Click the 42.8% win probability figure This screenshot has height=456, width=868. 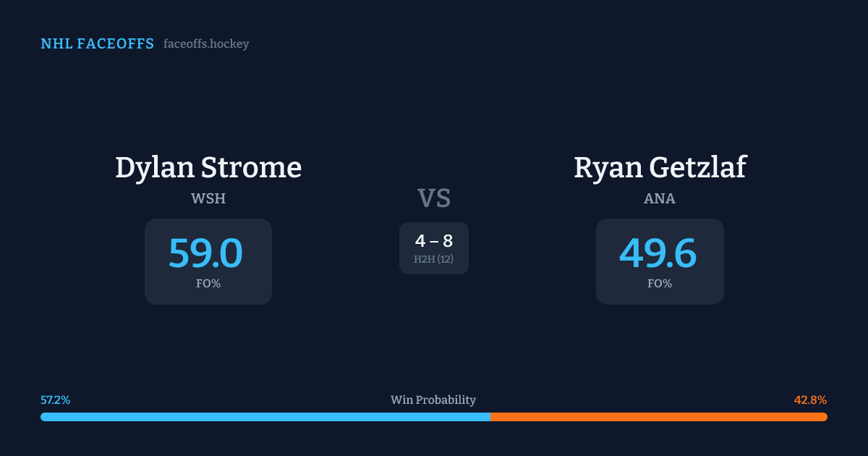click(x=810, y=400)
